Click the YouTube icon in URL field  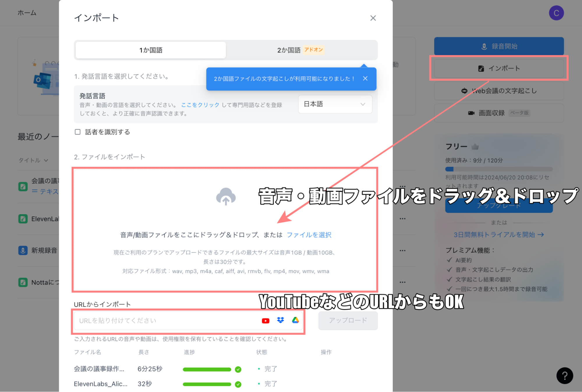265,321
